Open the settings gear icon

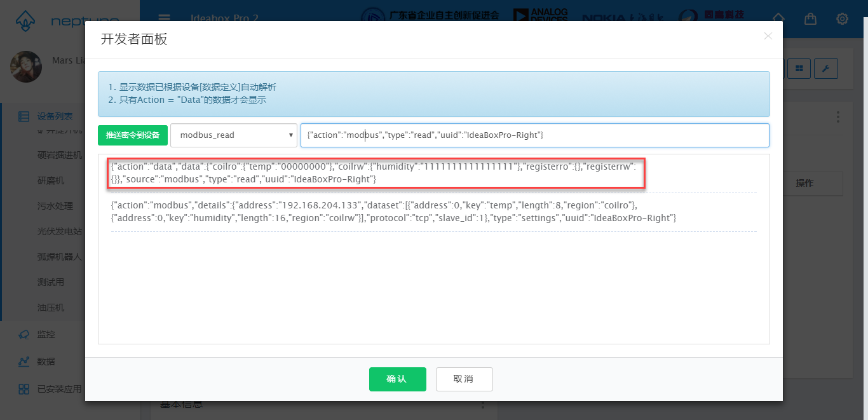pyautogui.click(x=842, y=18)
